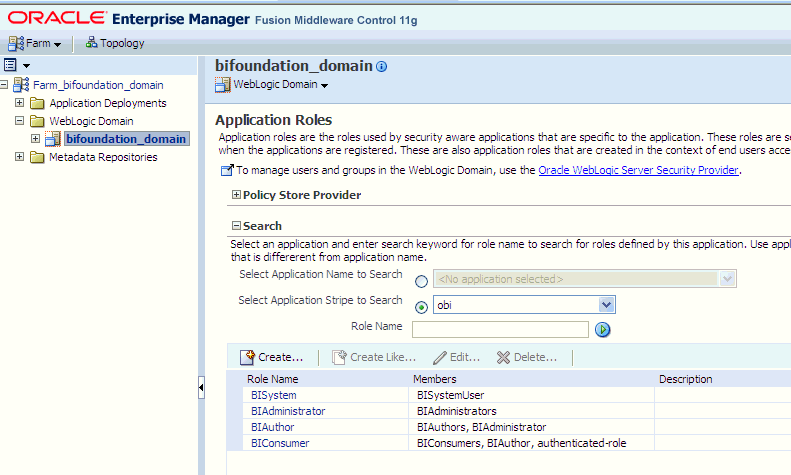The image size is (791, 475).
Task: Click the WebLogic Domain icon under page heading
Action: pos(222,85)
